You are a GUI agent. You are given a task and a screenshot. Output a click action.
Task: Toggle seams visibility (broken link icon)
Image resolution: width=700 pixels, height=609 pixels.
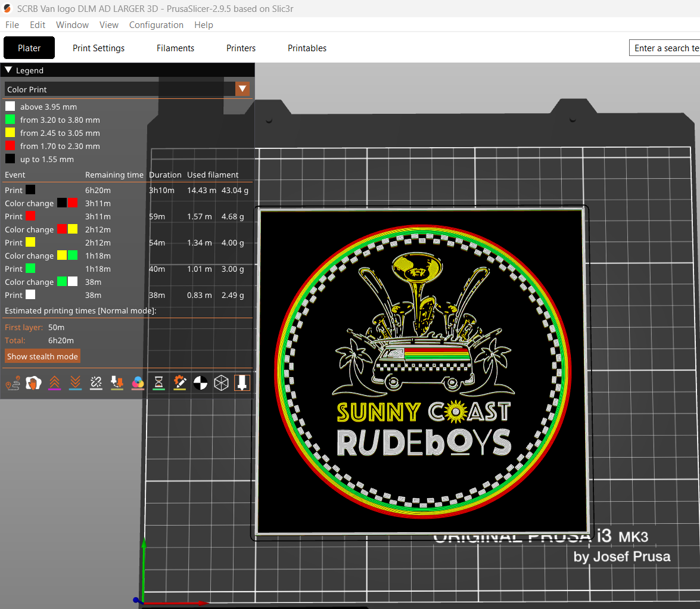[x=96, y=383]
